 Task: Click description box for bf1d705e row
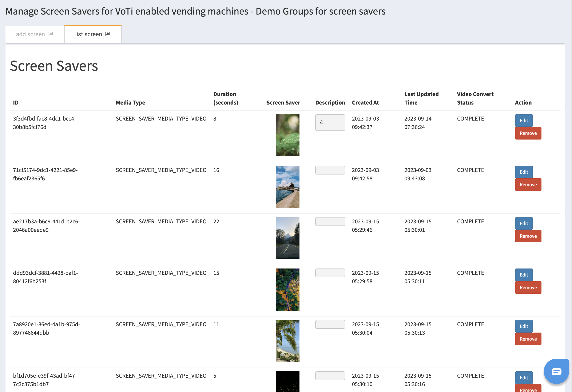pos(330,376)
